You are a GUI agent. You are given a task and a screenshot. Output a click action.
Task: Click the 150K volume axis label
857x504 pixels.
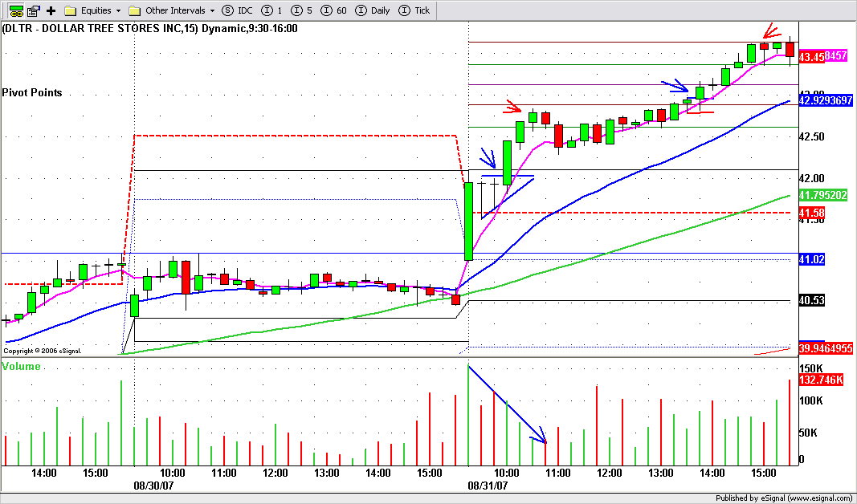pos(811,368)
